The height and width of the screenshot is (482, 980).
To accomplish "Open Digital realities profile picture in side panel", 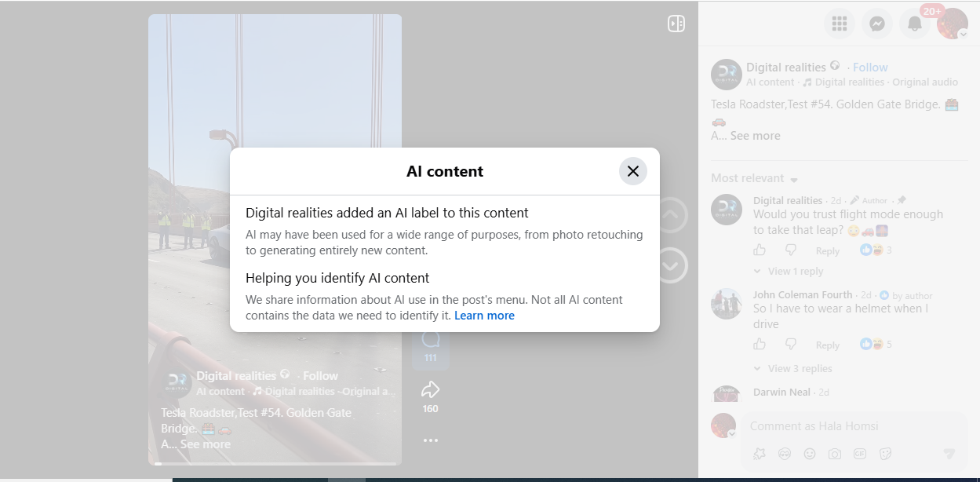I will tap(727, 75).
